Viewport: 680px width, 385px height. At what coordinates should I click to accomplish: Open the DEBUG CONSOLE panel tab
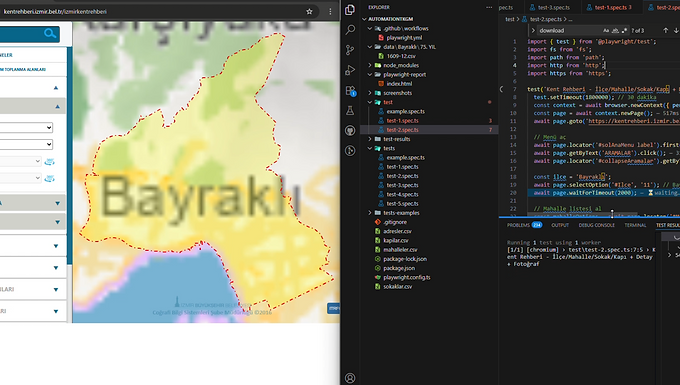click(x=596, y=225)
